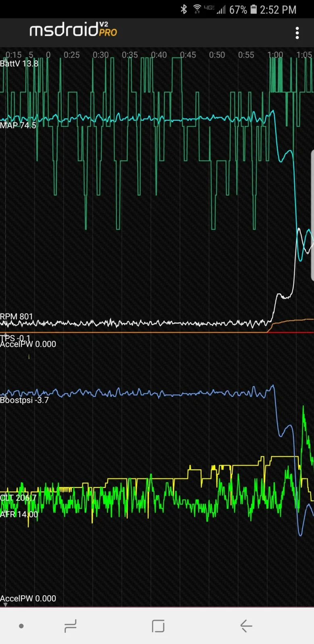Tap the 0:25 timeline marker
The image size is (314, 644).
coord(72,55)
